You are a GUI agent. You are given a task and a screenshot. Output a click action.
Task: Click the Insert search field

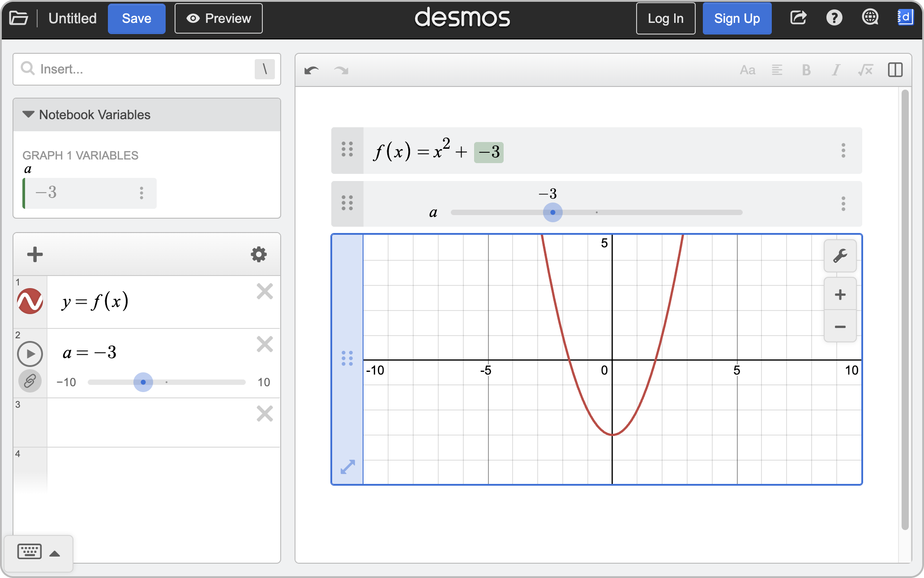[147, 69]
